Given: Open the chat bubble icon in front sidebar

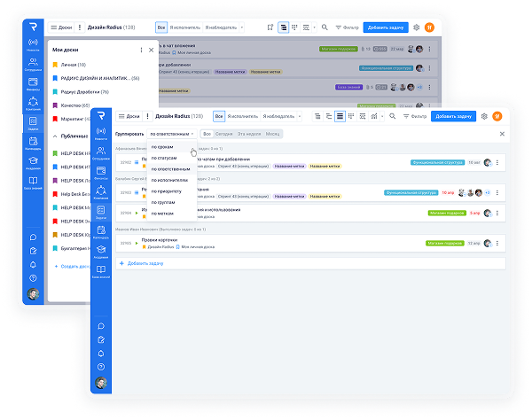Looking at the screenshot, I should click(x=102, y=325).
